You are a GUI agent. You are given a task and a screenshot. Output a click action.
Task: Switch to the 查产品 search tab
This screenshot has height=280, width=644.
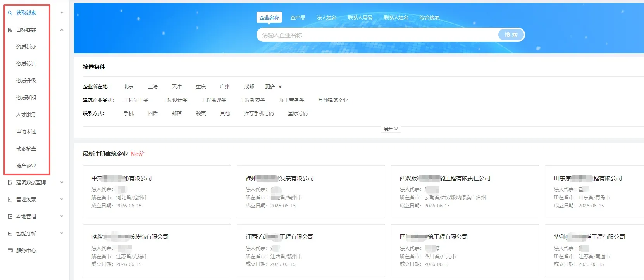pos(298,17)
